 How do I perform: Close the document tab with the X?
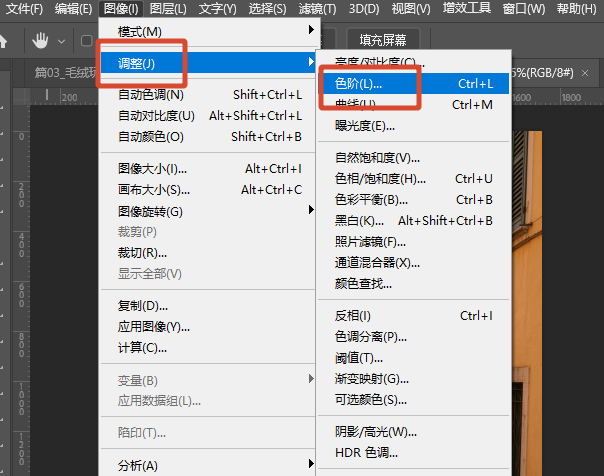pyautogui.click(x=585, y=73)
